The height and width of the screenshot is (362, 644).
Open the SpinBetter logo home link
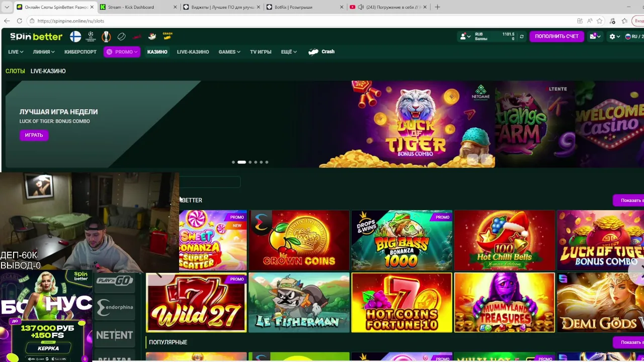36,36
